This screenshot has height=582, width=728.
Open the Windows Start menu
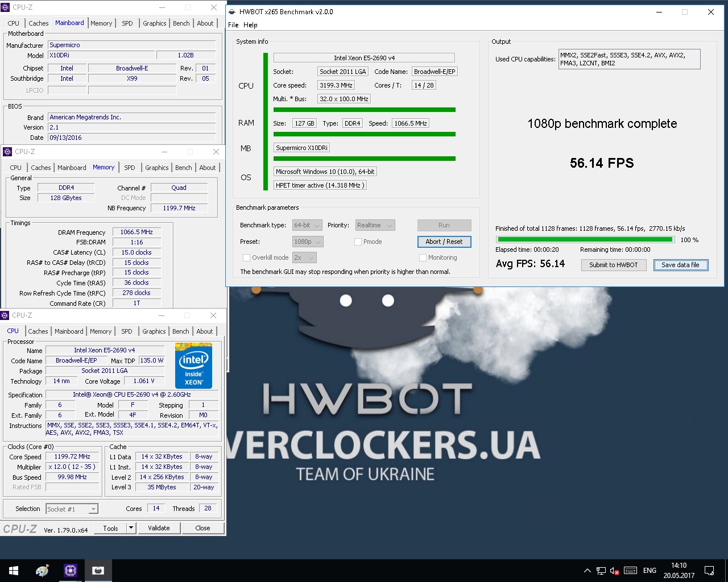click(14, 571)
